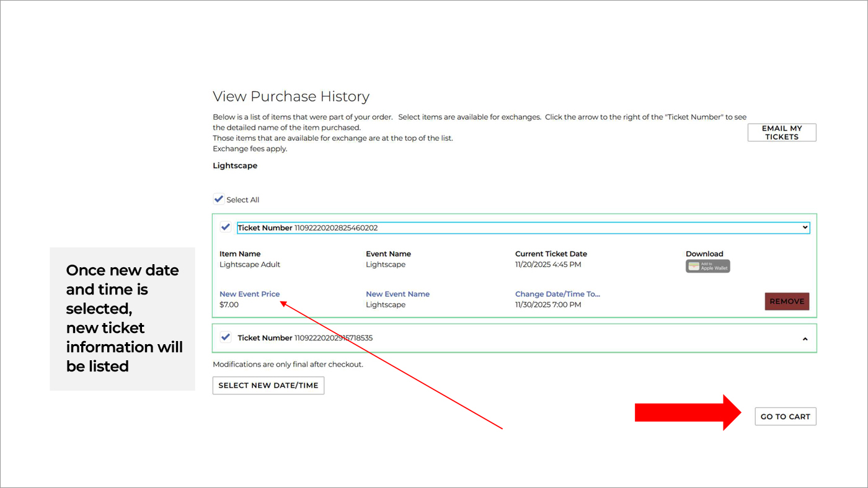The height and width of the screenshot is (488, 868).
Task: Select the 11/30/2025 7:00 PM date
Action: coord(548,304)
